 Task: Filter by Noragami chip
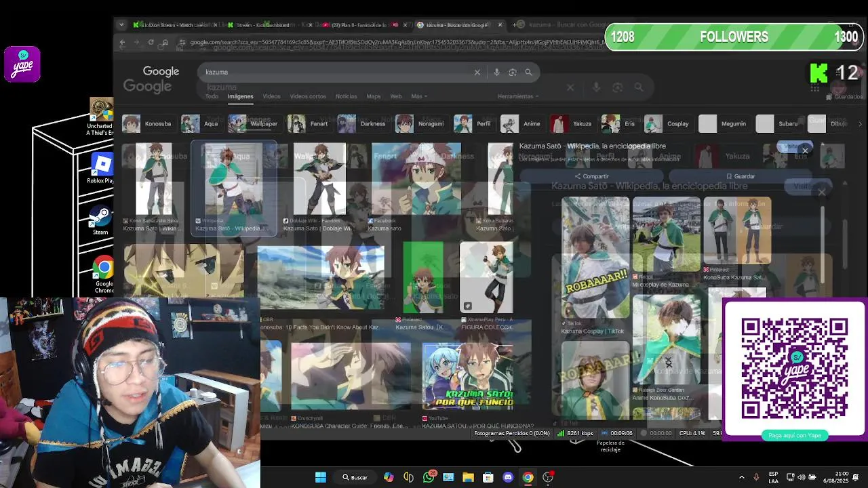tap(421, 124)
